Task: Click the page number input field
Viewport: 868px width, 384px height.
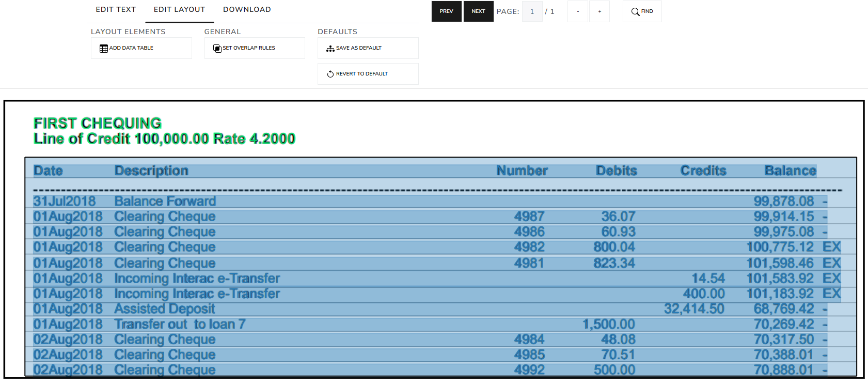Action: (532, 11)
